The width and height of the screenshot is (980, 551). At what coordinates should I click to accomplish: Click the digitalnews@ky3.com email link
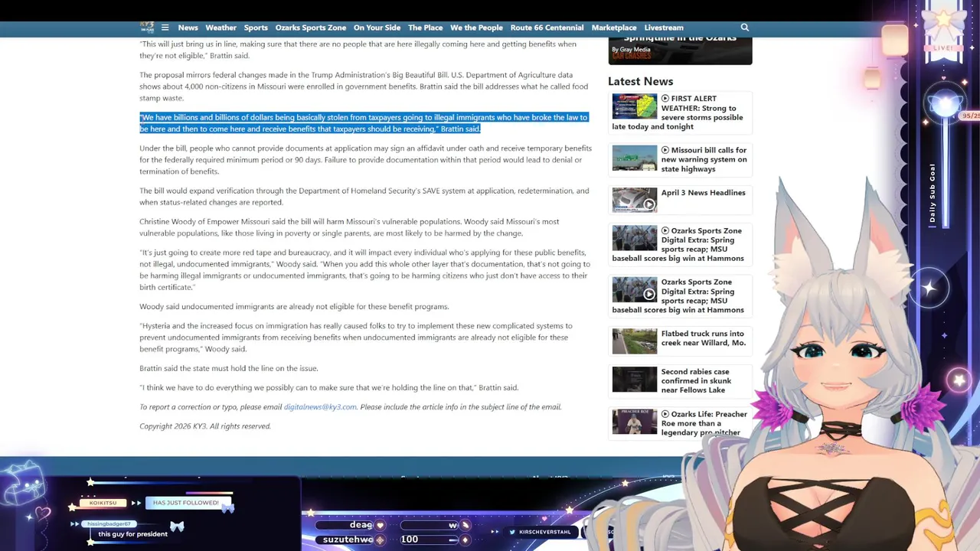click(x=320, y=407)
